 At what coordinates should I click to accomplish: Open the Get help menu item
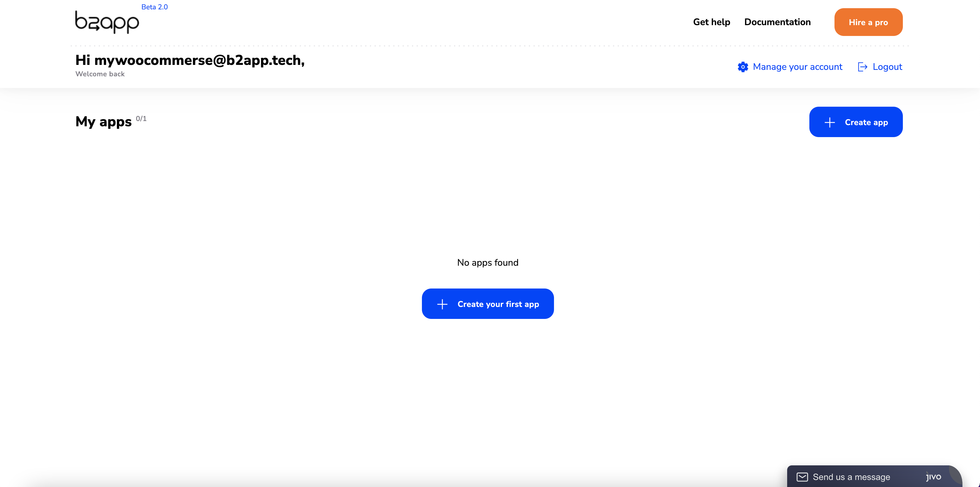point(711,22)
